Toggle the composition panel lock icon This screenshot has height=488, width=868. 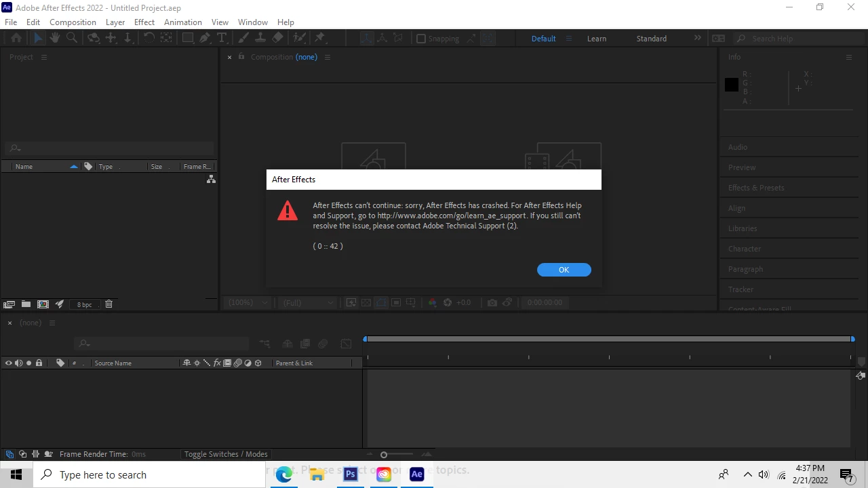coord(241,57)
